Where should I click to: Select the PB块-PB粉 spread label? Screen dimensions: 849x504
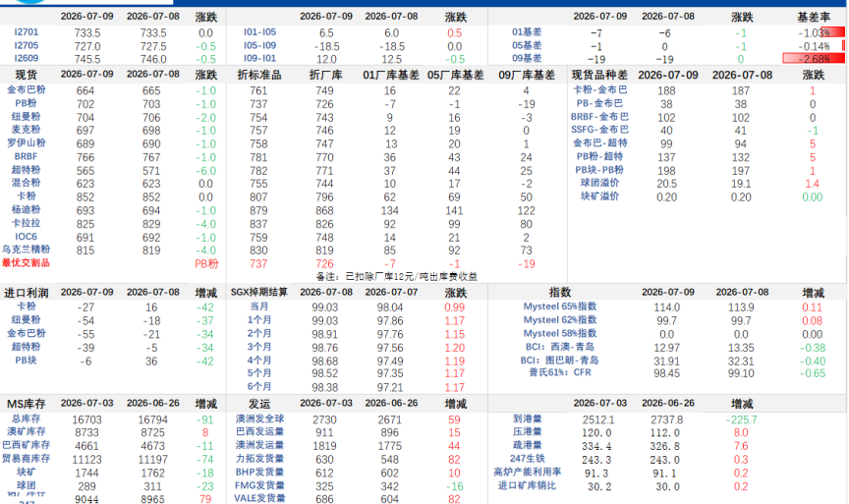599,169
